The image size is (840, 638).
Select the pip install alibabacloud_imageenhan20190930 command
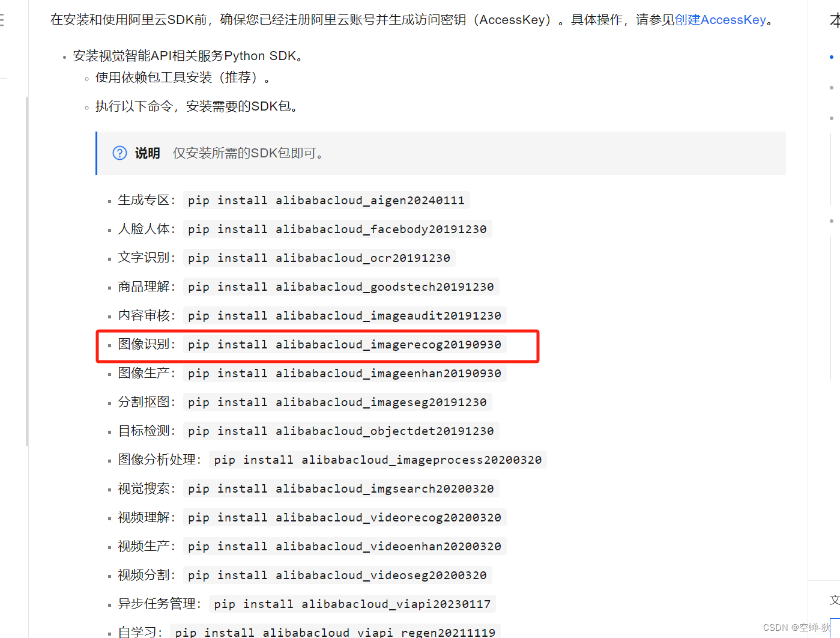pos(345,373)
